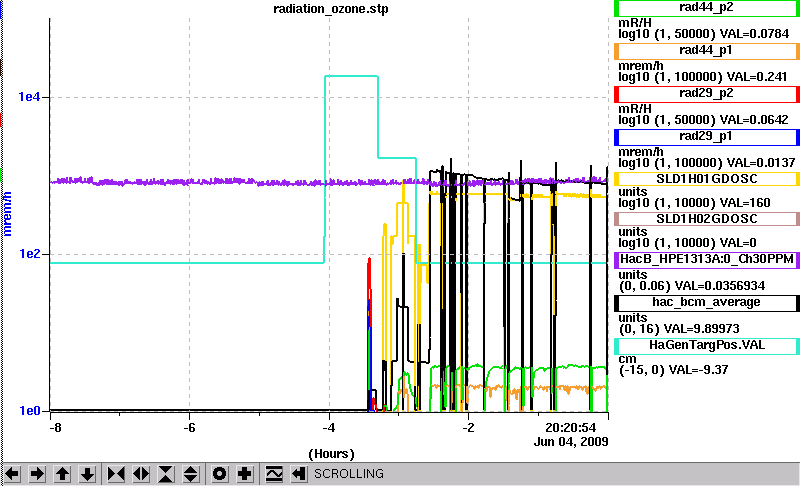This screenshot has width=800, height=486.
Task: Click the -4 hours x-axis label
Action: pyautogui.click(x=329, y=427)
